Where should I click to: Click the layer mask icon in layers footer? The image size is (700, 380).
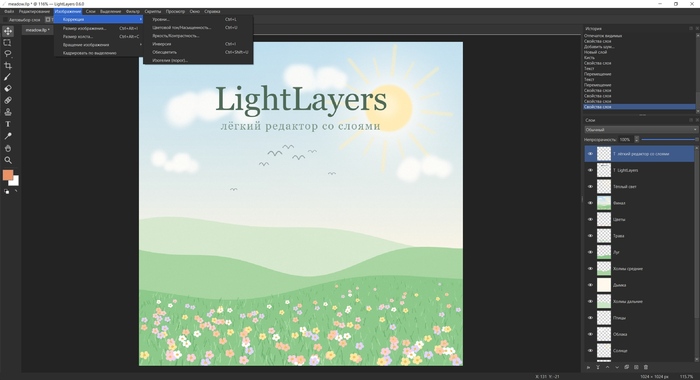click(636, 367)
